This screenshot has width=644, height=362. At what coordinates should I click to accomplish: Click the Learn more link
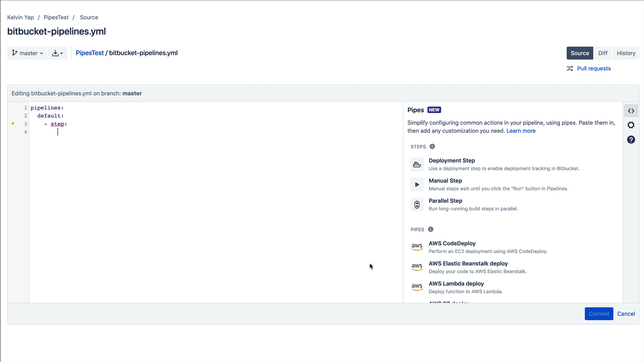click(x=521, y=131)
